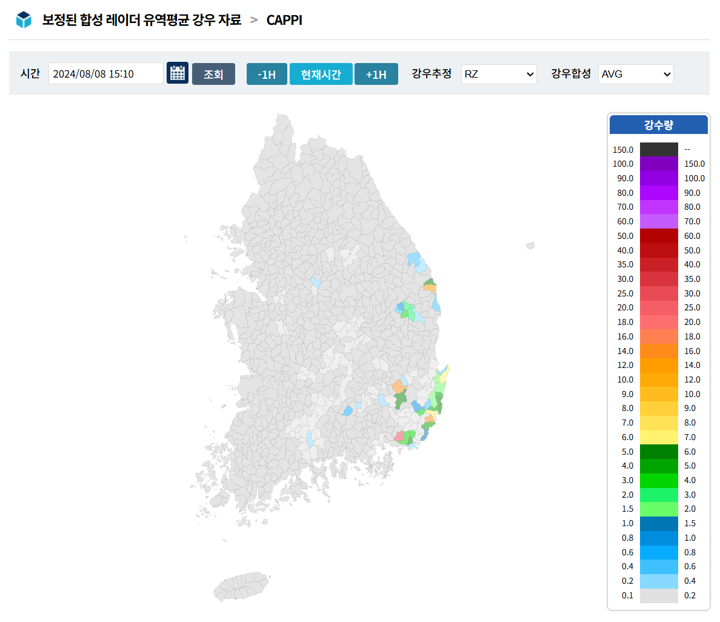Click the 시간 date-time input field

105,74
